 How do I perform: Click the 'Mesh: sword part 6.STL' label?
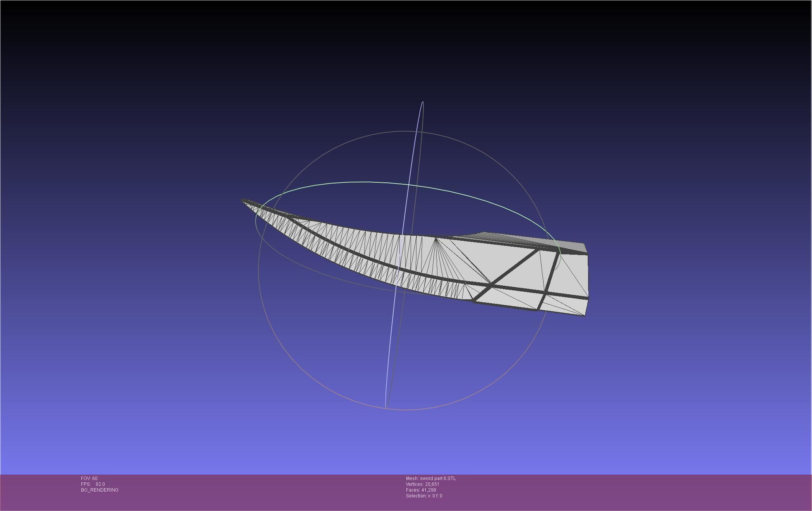tap(431, 478)
